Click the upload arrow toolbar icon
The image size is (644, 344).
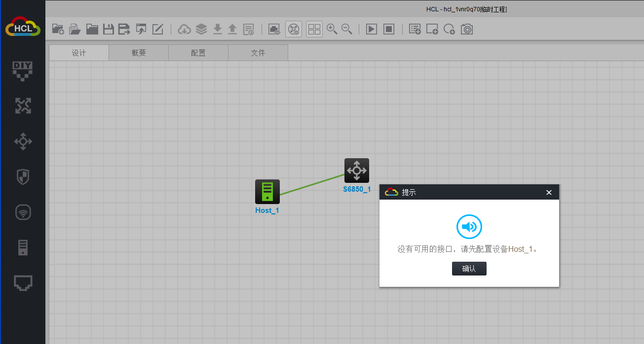coord(232,29)
